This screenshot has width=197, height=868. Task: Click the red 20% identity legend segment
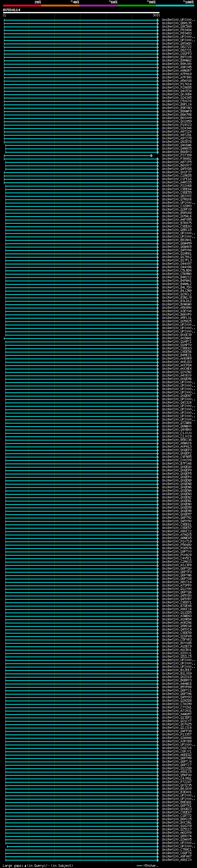[22, 6]
